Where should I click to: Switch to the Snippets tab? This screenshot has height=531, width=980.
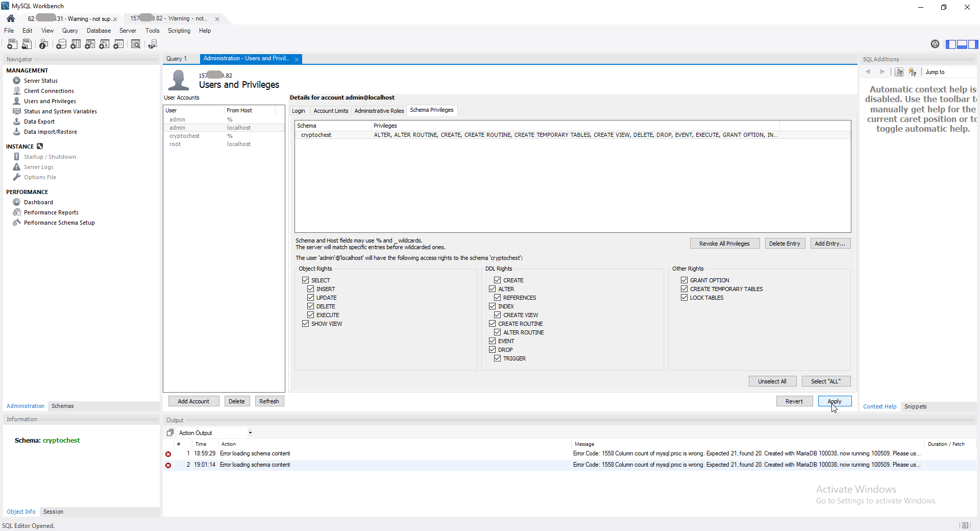pyautogui.click(x=915, y=406)
